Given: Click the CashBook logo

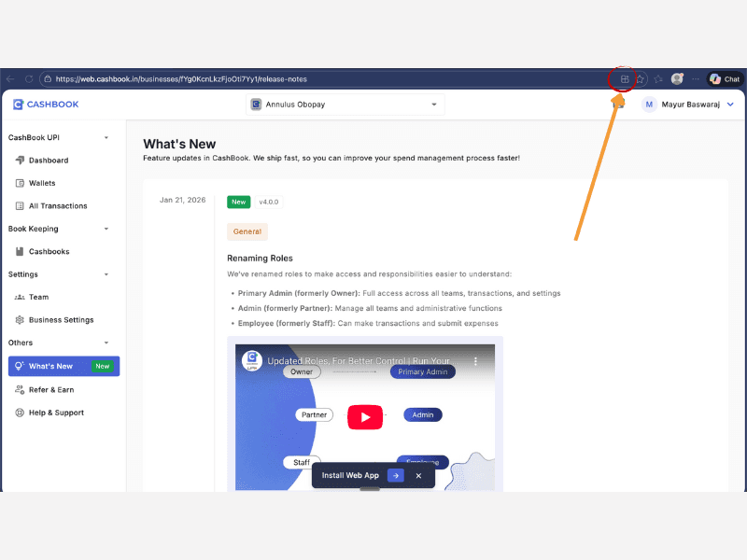Looking at the screenshot, I should 46,105.
